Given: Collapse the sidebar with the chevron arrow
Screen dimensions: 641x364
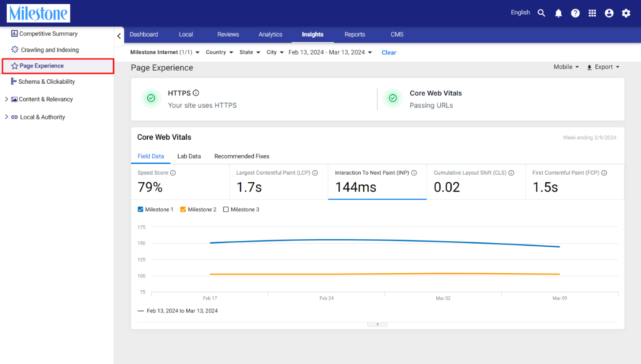Looking at the screenshot, I should click(119, 36).
